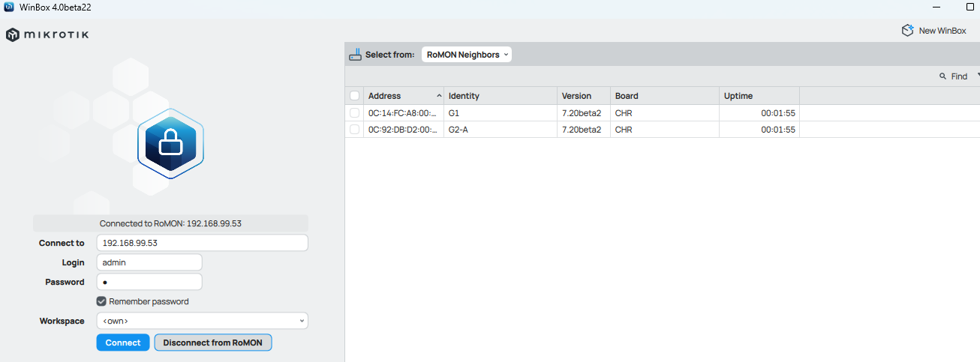Click the Connect button
The height and width of the screenshot is (362, 980).
click(x=123, y=343)
